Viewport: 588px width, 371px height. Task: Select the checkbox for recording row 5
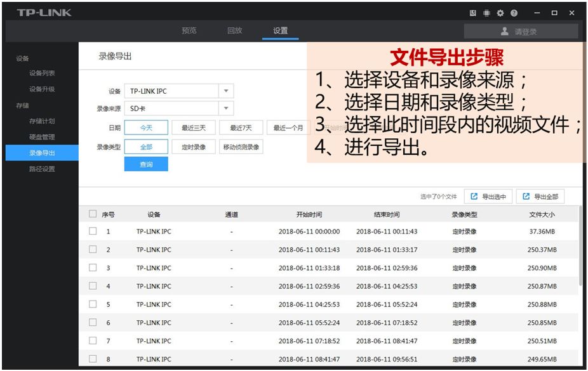point(93,304)
